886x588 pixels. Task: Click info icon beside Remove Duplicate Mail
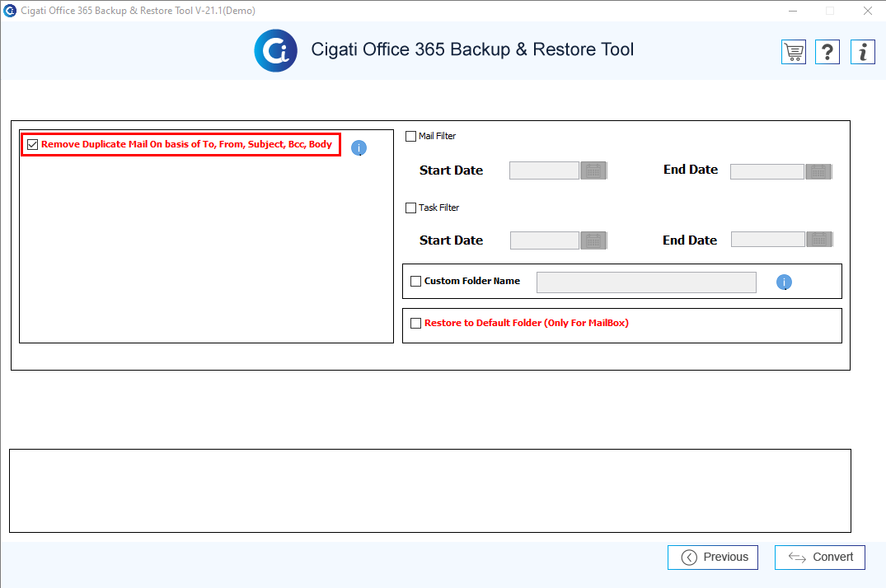[359, 148]
